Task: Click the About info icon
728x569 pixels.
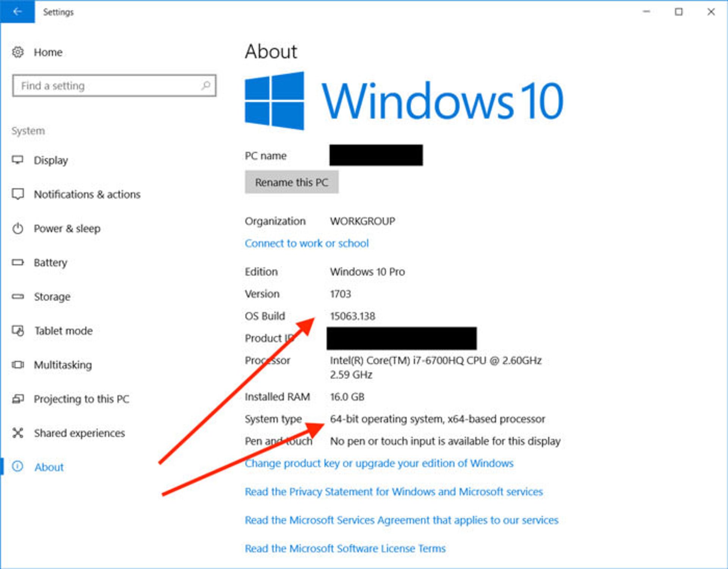Action: [x=18, y=467]
